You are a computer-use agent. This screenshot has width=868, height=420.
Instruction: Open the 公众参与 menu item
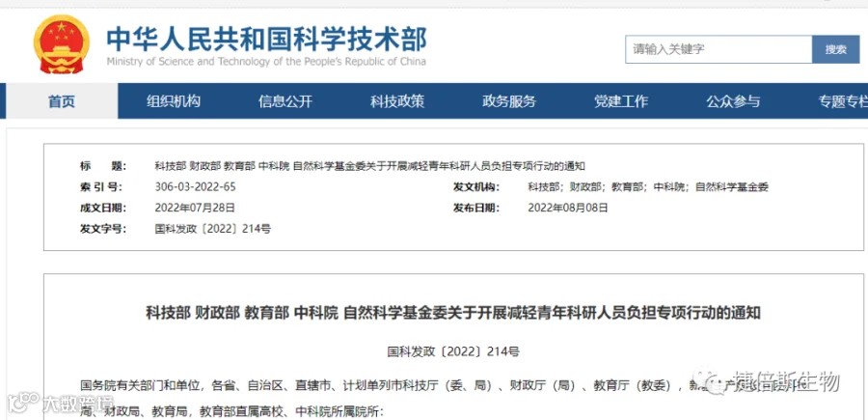(x=733, y=101)
